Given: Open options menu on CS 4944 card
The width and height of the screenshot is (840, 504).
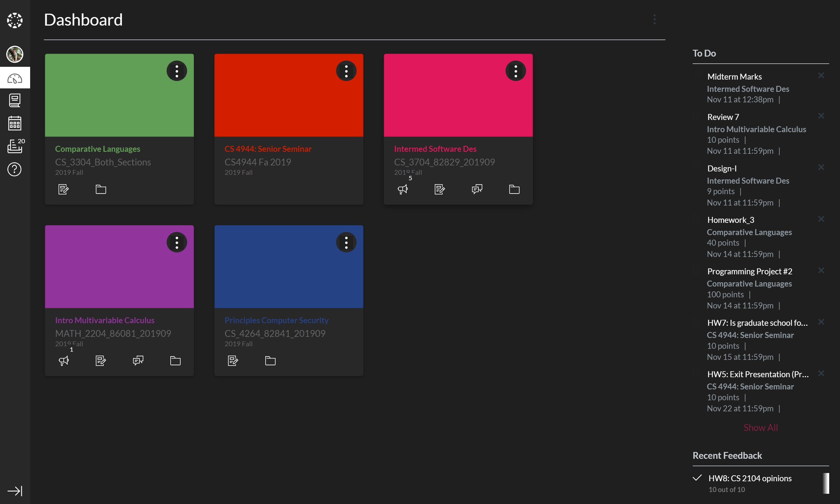Looking at the screenshot, I should [x=346, y=71].
